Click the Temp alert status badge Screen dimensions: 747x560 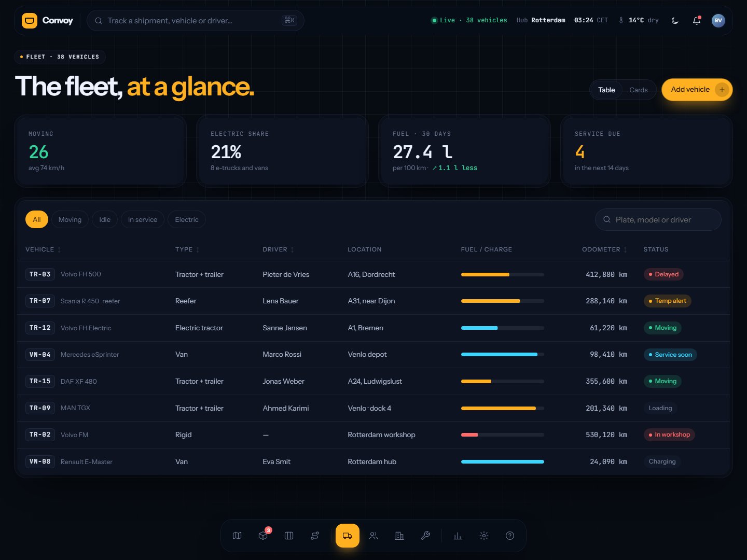tap(668, 301)
